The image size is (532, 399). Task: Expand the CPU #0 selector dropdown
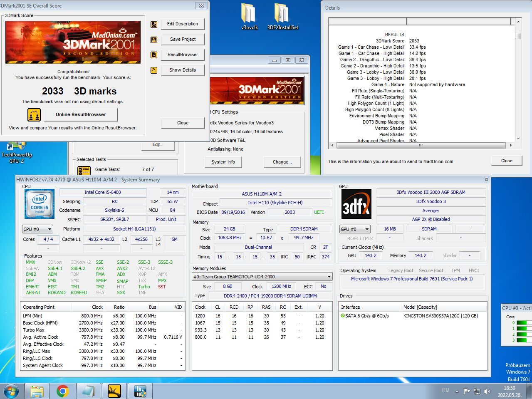tap(37, 229)
